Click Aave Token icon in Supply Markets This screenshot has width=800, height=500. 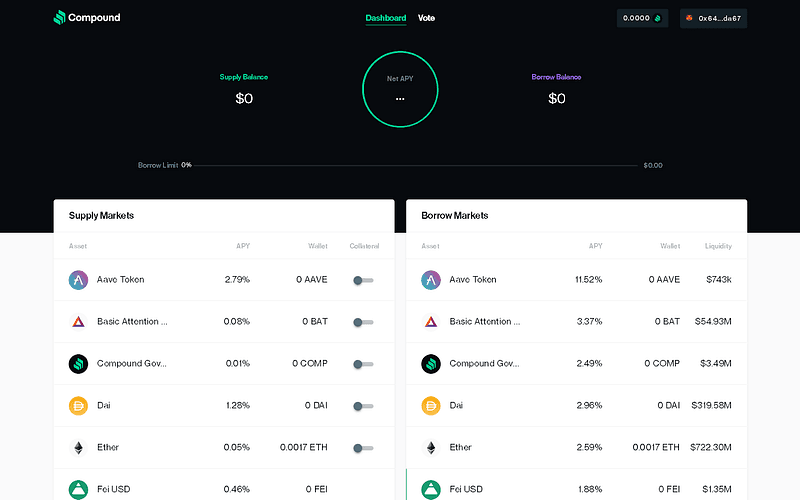[x=78, y=280]
